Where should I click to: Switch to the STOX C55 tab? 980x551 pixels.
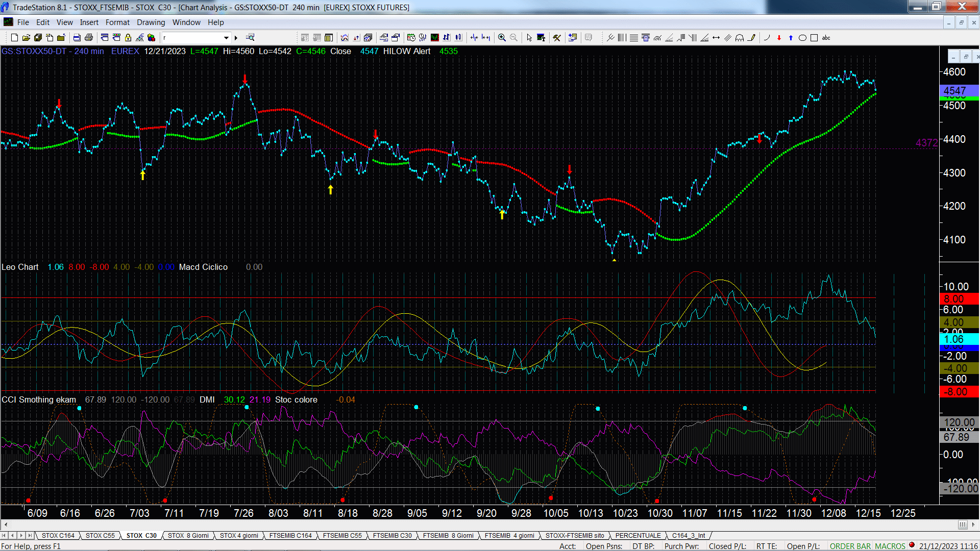click(100, 536)
